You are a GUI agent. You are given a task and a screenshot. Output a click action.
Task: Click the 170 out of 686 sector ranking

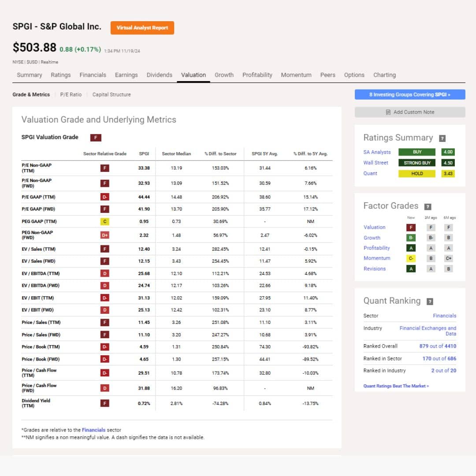click(439, 359)
